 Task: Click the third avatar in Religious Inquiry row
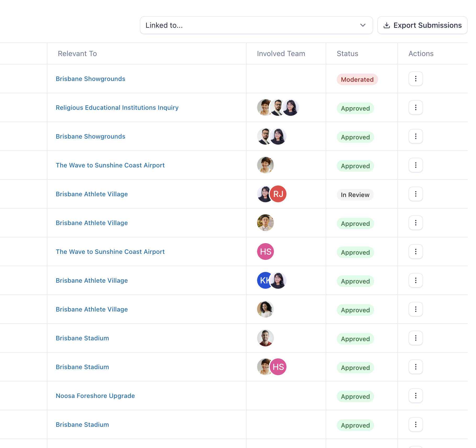[x=291, y=107]
